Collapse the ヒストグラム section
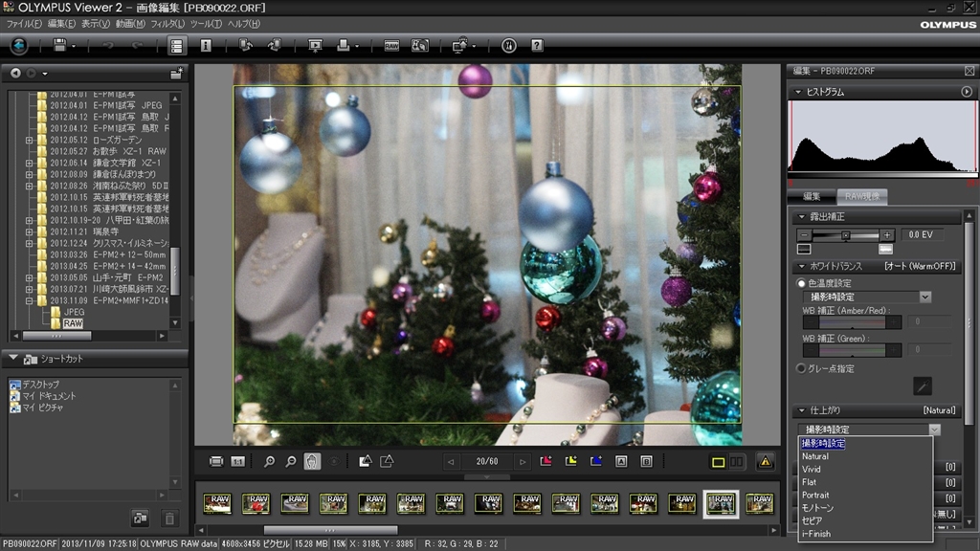Image resolution: width=980 pixels, height=551 pixels. pos(798,92)
